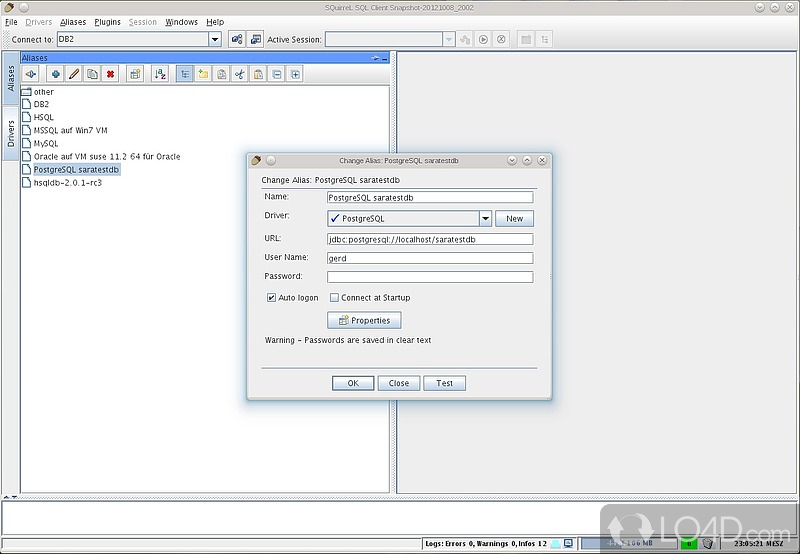Click the Name input field
This screenshot has width=800, height=554.
(x=430, y=197)
